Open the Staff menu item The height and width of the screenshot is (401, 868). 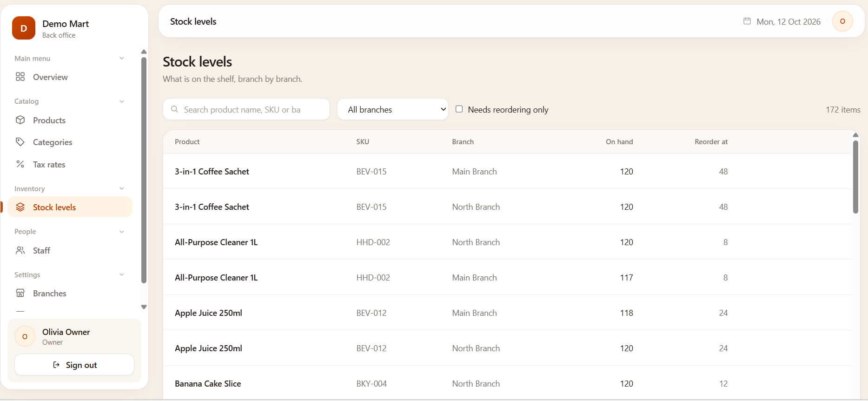(70, 250)
